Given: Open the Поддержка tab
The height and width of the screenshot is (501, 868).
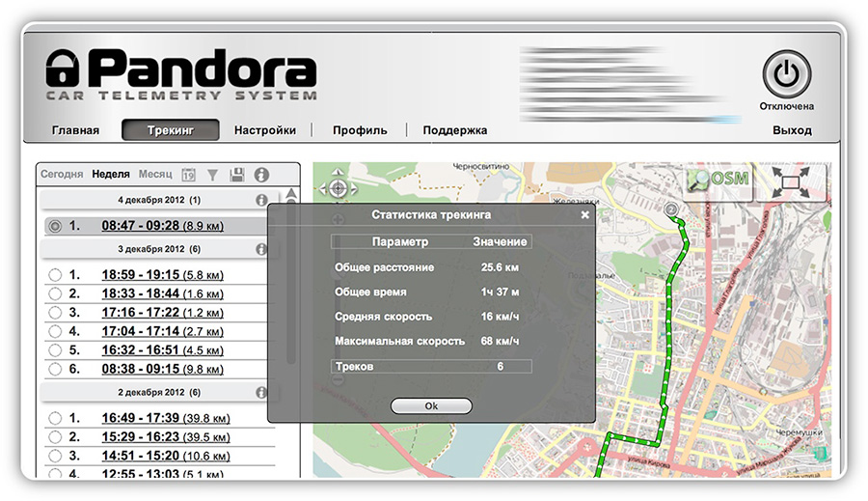Looking at the screenshot, I should 455,130.
